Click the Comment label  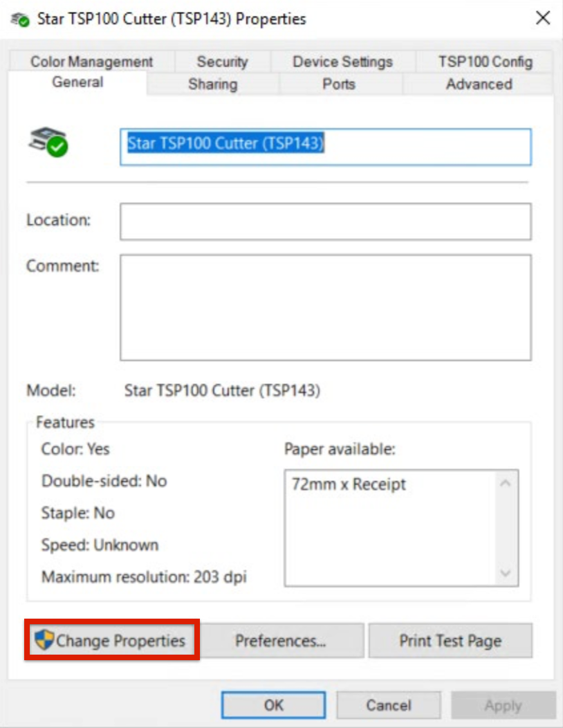pos(63,266)
